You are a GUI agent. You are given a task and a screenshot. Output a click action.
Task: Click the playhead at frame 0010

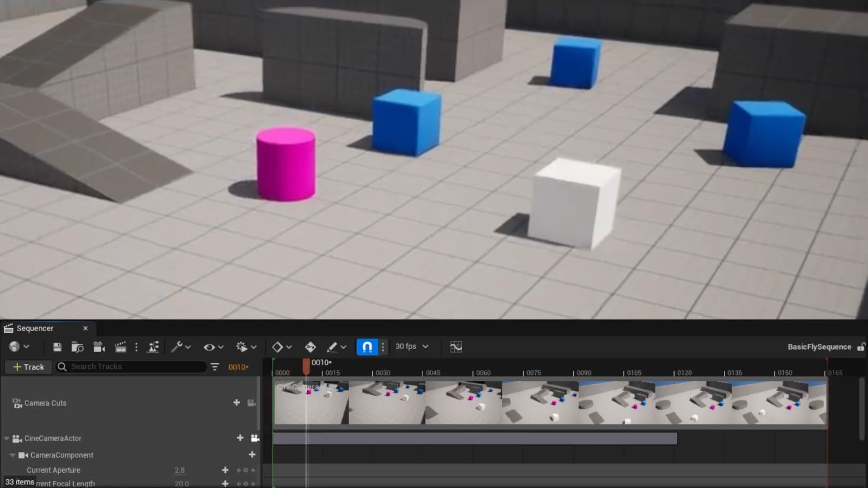(x=307, y=366)
